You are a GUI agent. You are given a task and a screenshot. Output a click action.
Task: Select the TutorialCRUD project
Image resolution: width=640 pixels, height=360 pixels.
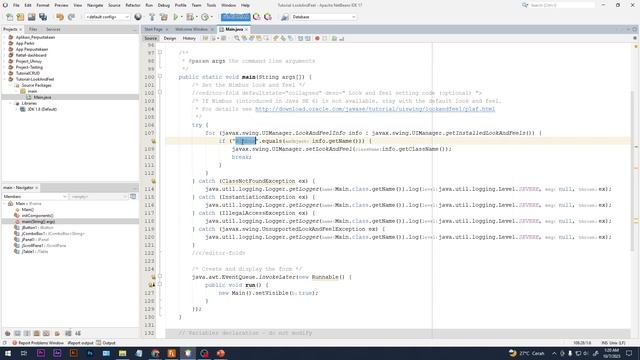pos(28,73)
